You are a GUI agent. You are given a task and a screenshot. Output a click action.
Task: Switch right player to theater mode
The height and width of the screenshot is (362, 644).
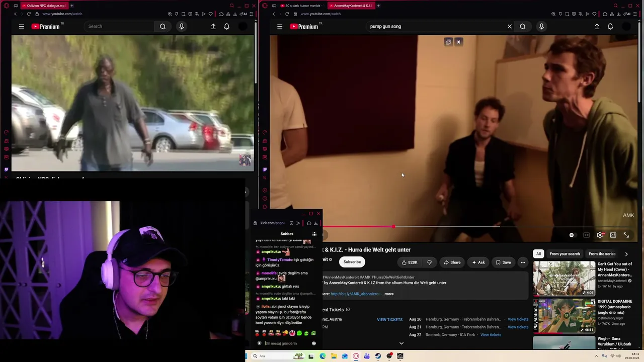pyautogui.click(x=613, y=235)
